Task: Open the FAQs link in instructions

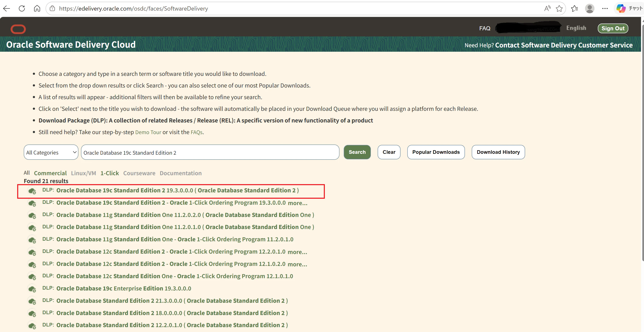Action: point(196,132)
